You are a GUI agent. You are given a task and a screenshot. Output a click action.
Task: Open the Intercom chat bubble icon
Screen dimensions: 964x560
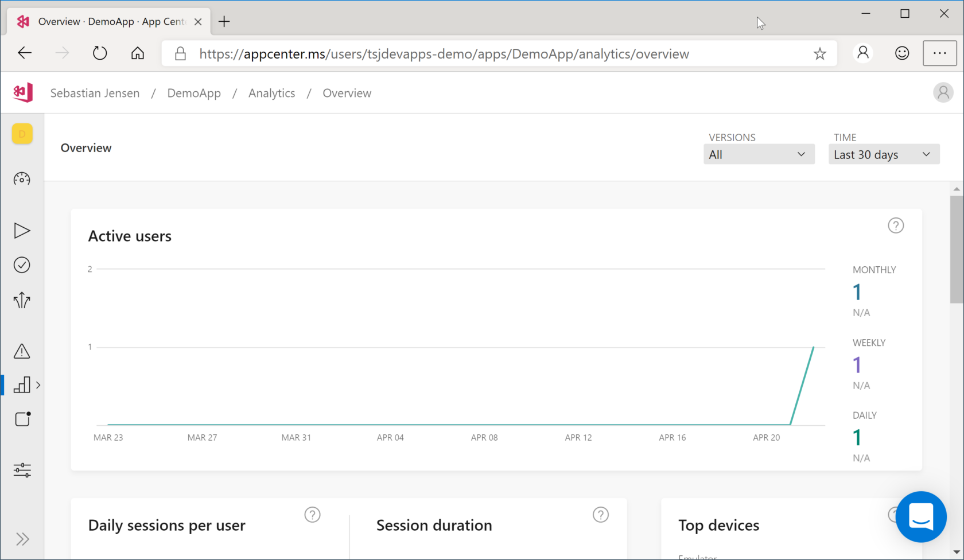pos(921,517)
